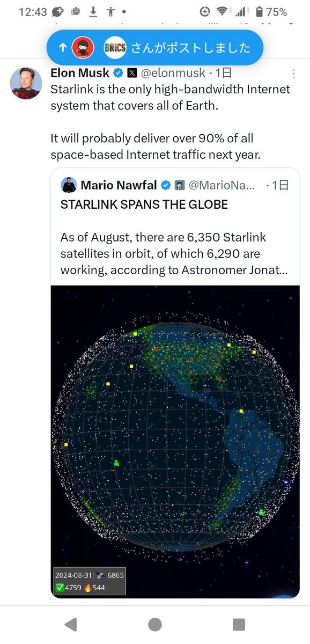Tap the new posts pill with up arrow
Screen dimensions: 310x644
(x=155, y=48)
